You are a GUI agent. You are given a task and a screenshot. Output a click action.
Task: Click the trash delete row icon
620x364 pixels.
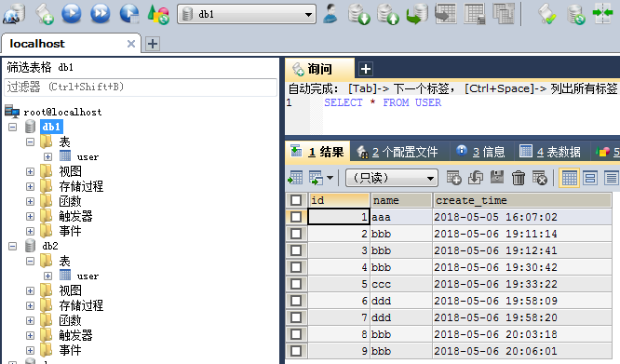[x=518, y=178]
